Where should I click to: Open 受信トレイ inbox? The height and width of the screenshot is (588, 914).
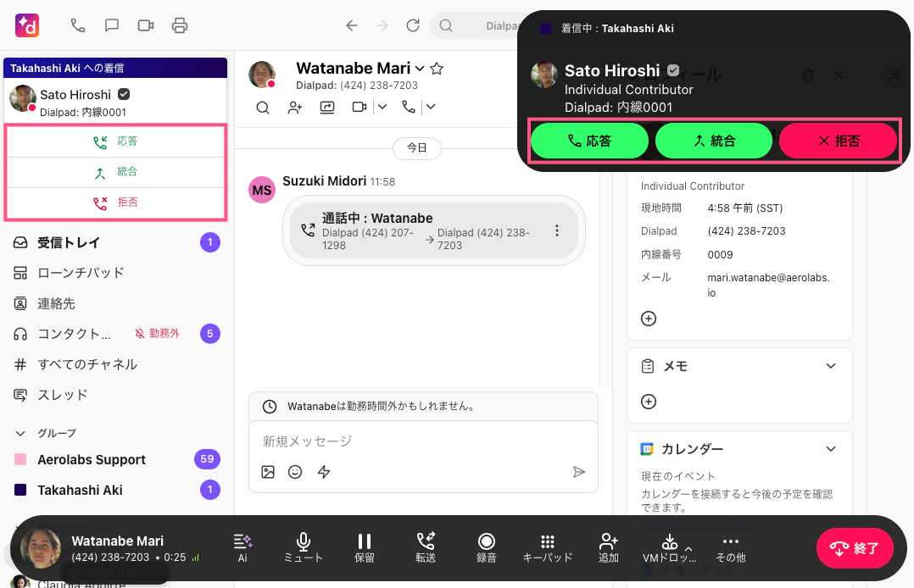tap(115, 242)
